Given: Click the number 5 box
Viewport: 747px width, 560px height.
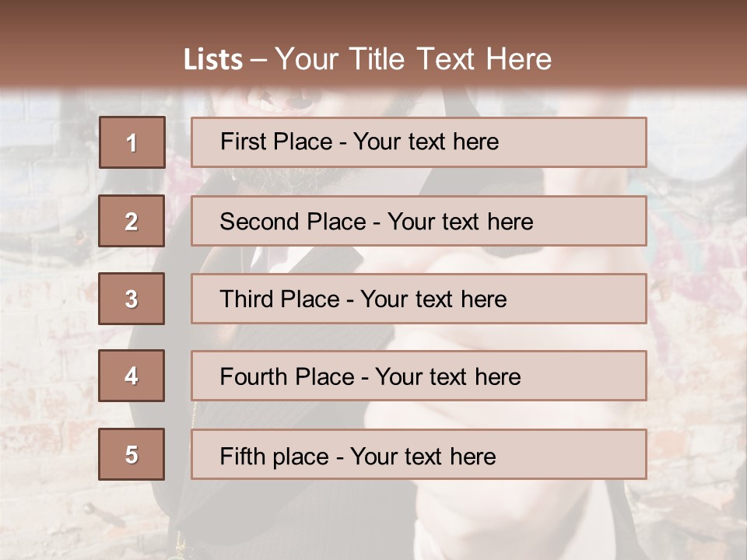Looking at the screenshot, I should point(132,454).
